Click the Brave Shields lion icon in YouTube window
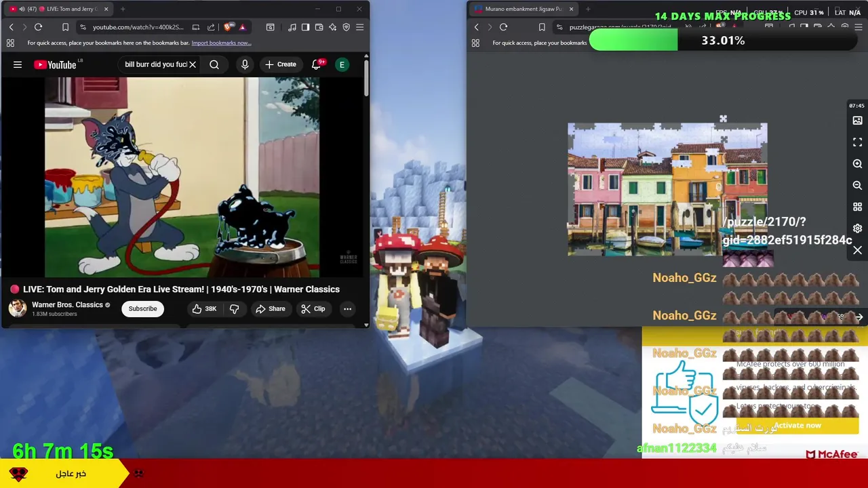The image size is (868, 488). [228, 27]
